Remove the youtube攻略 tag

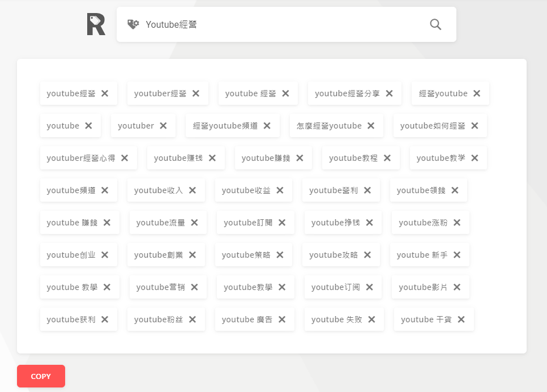tap(367, 255)
